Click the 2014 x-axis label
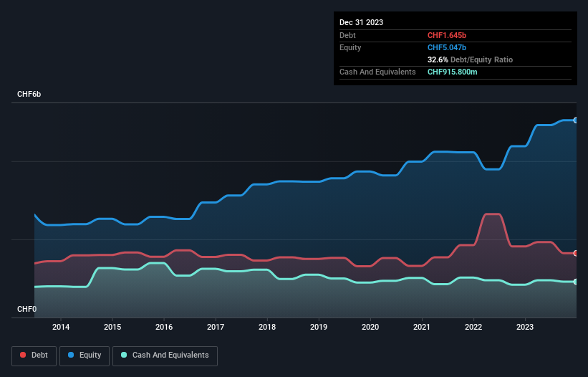 point(61,327)
